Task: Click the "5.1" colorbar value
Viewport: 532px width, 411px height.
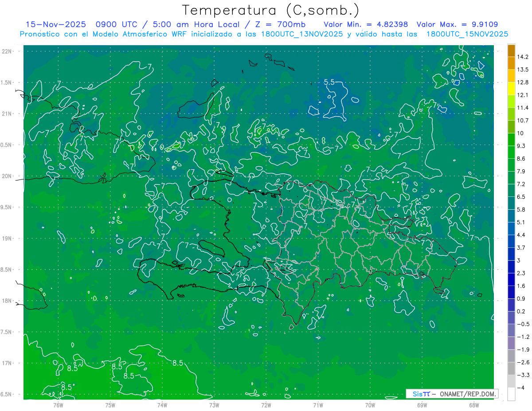Action: (x=521, y=222)
